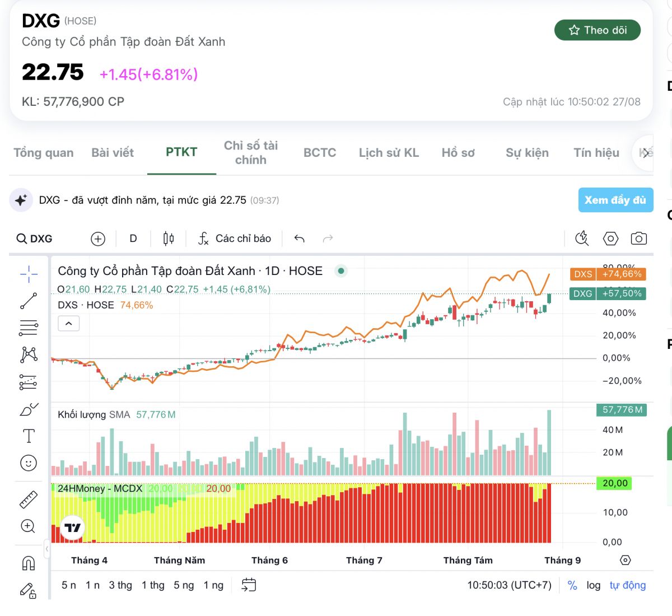Open chart settings hexagon icon
This screenshot has height=616, width=672.
tap(610, 239)
